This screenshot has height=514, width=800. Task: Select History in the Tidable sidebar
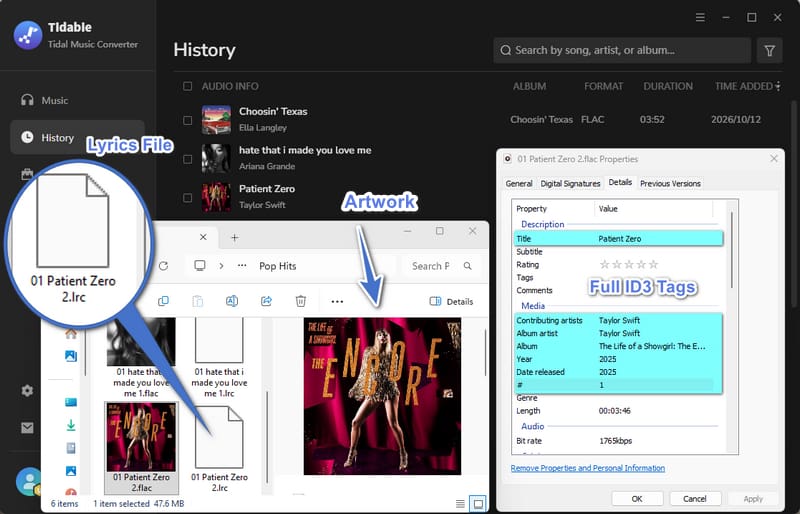pos(77,137)
